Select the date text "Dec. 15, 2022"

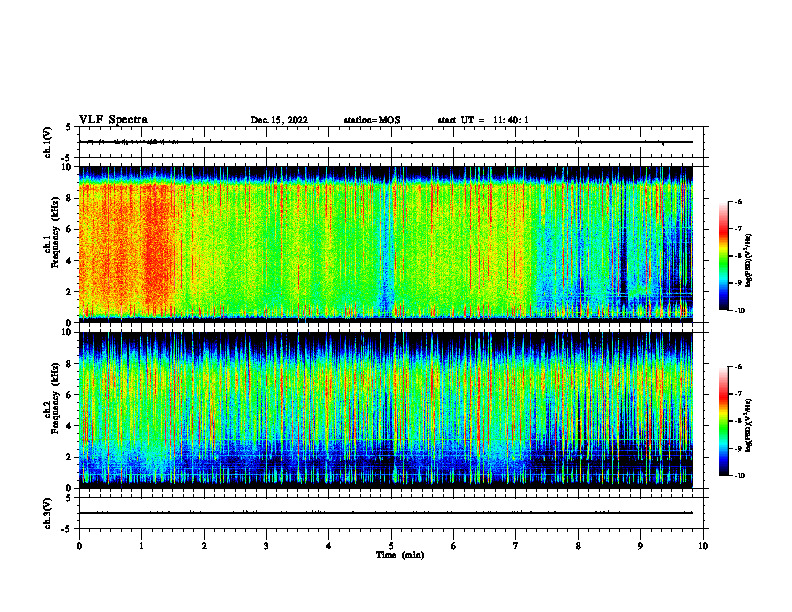(279, 120)
